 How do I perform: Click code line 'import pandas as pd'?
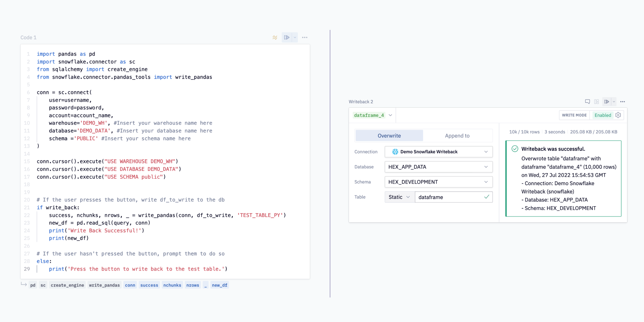pyautogui.click(x=66, y=54)
